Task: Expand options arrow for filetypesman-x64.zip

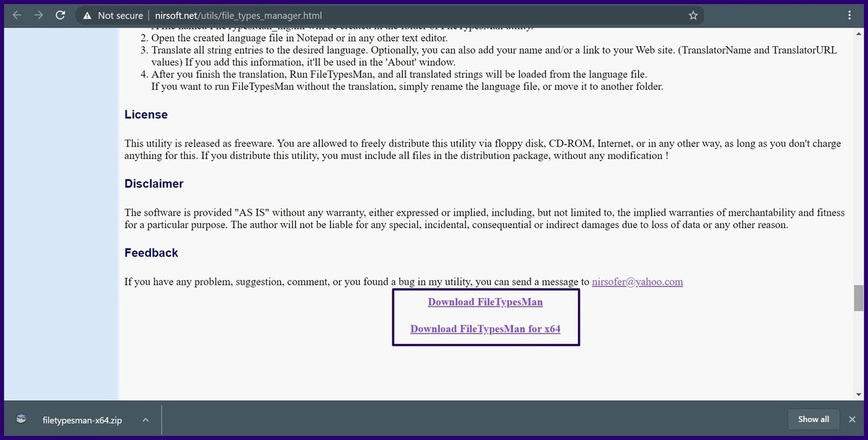Action: tap(145, 420)
